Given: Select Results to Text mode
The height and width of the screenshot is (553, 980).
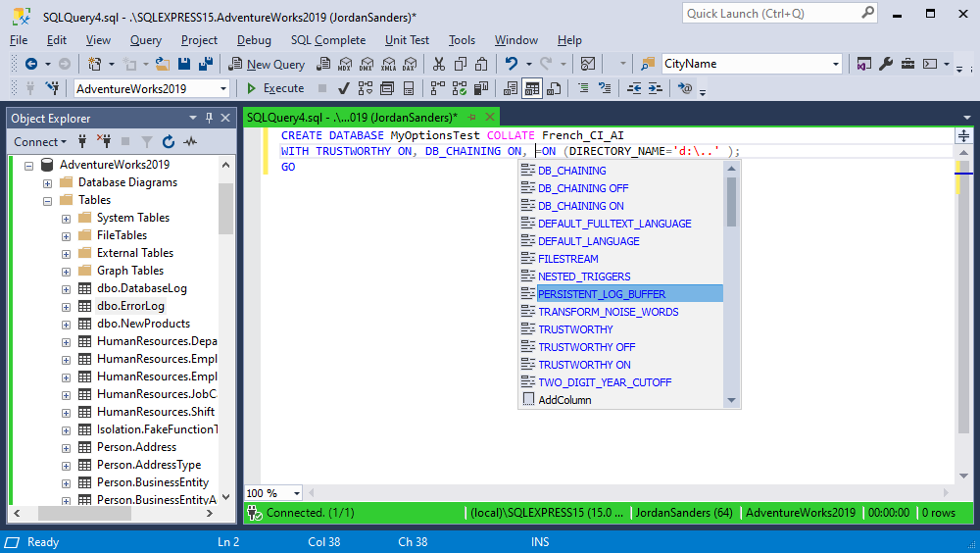Looking at the screenshot, I should click(510, 88).
